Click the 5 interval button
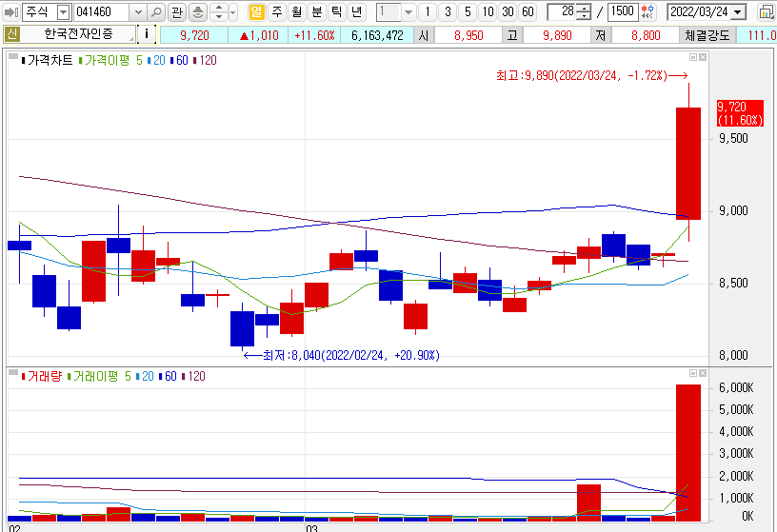This screenshot has height=532, width=777. click(x=468, y=11)
